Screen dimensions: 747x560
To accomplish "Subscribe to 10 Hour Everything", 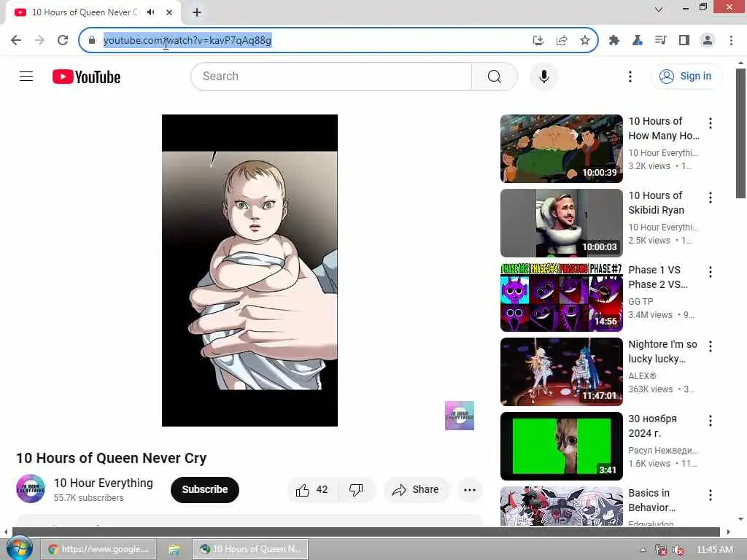I will pyautogui.click(x=205, y=489).
